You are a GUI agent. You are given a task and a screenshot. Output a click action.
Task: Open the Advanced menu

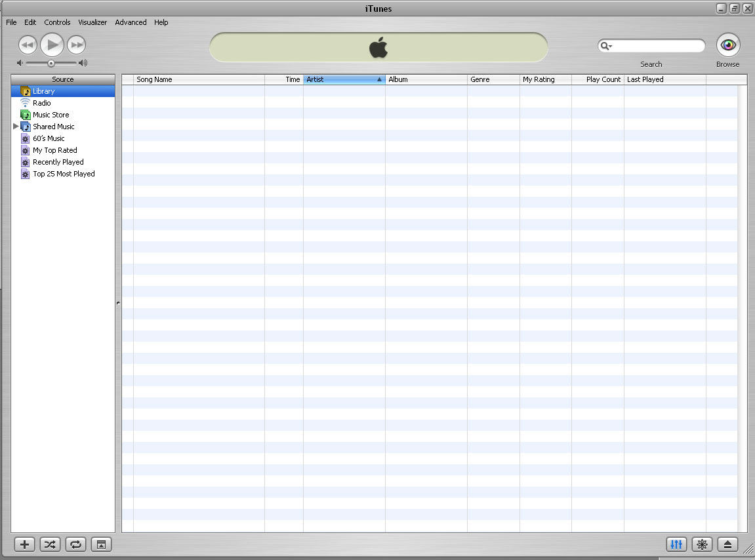[131, 22]
